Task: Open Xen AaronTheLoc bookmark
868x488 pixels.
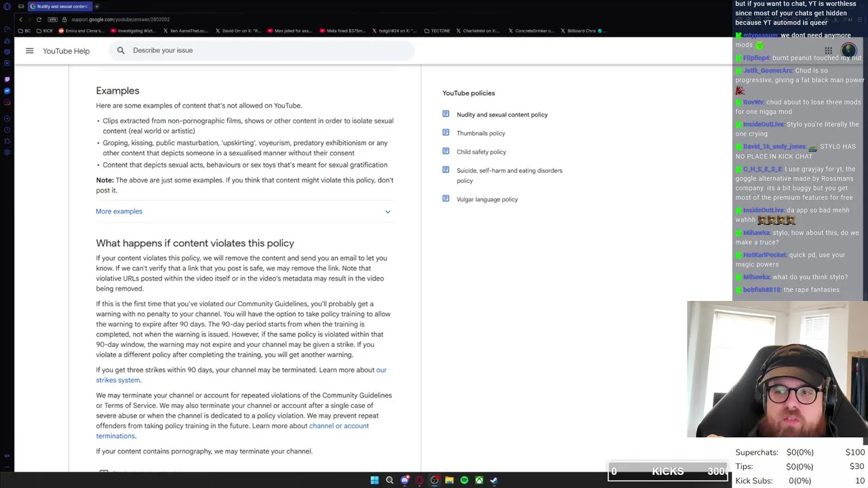Action: [x=185, y=30]
